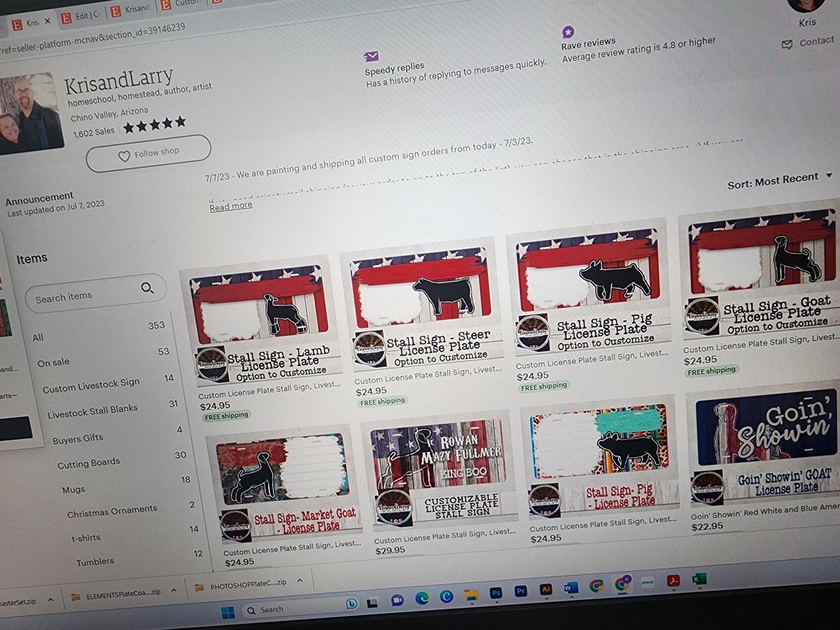Viewport: 840px width, 630px height.
Task: Click the search magnifier in Search items
Action: [x=147, y=288]
